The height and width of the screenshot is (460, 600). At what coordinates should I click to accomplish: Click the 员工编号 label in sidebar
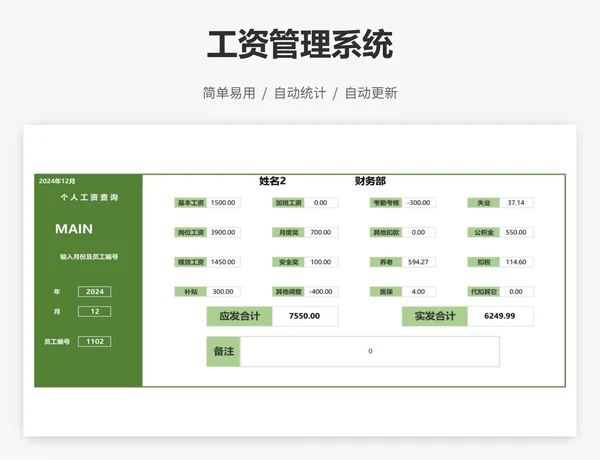click(x=57, y=341)
